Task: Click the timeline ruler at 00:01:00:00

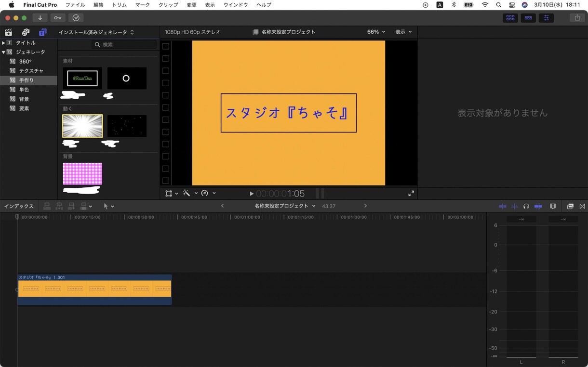Action: coord(247,217)
